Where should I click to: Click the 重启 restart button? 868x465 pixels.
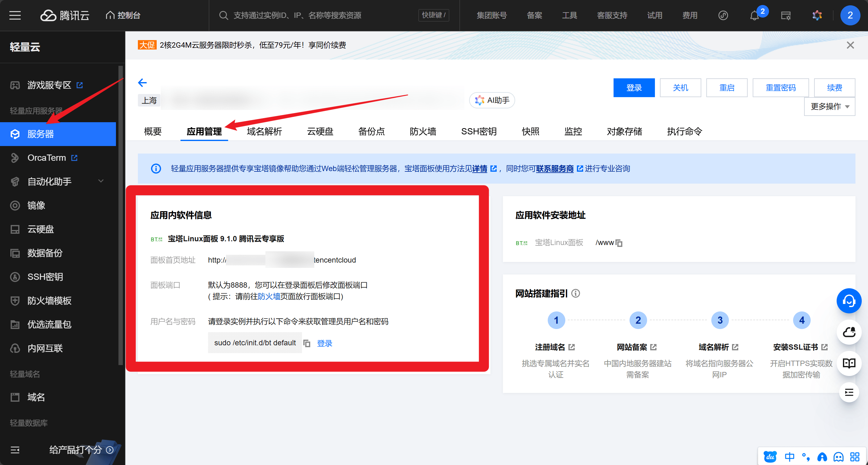point(727,88)
